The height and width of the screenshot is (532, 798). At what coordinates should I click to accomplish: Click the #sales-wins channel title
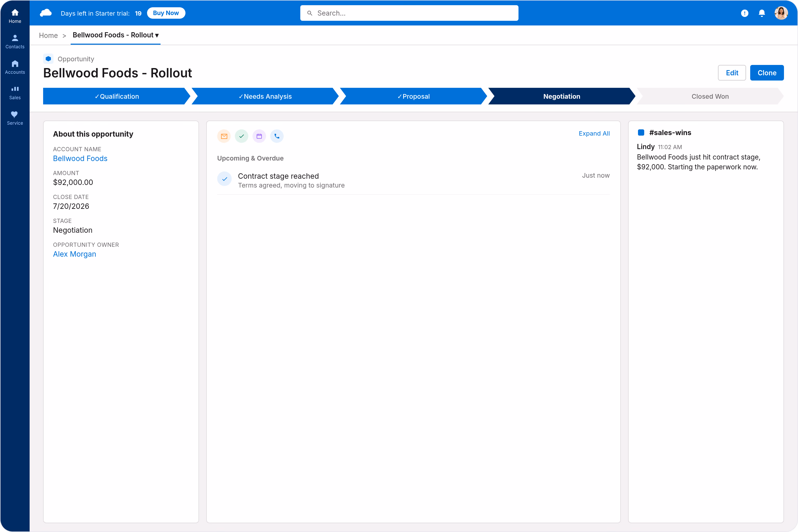[670, 133]
